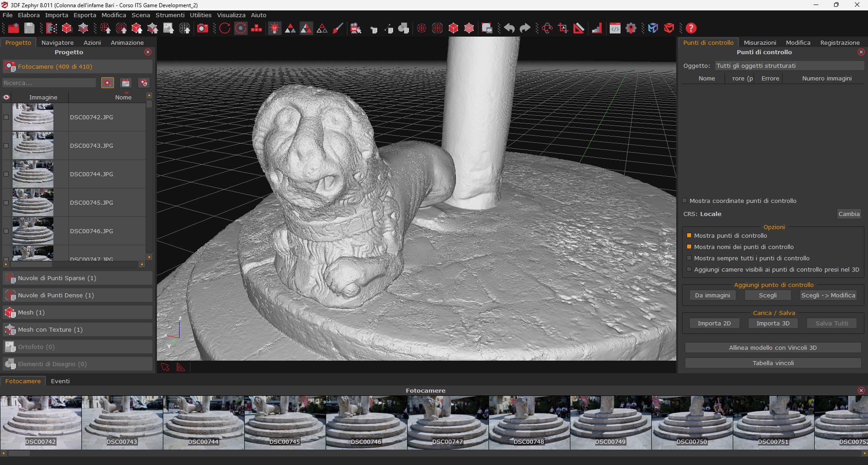The image size is (868, 465).
Task: Select the DSC00747 thumbnail in the filmstrip
Action: (x=448, y=422)
